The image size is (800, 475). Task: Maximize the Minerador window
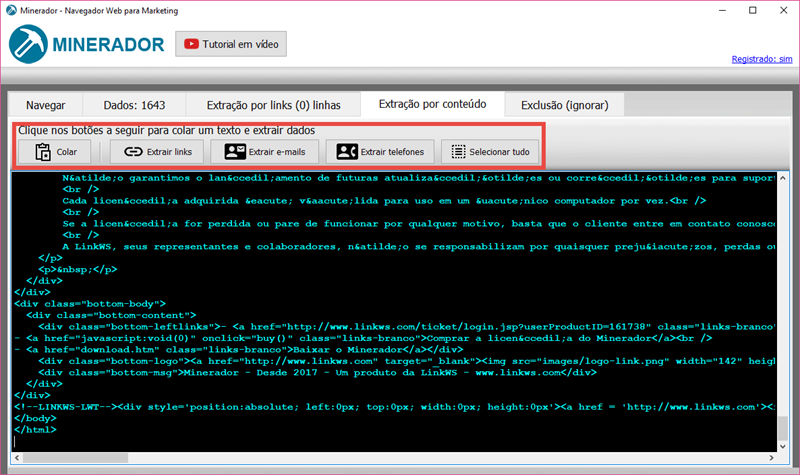(x=753, y=10)
